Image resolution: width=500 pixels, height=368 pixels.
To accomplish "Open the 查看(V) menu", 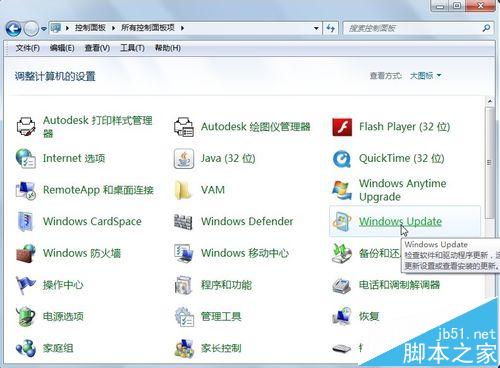I will 97,48.
